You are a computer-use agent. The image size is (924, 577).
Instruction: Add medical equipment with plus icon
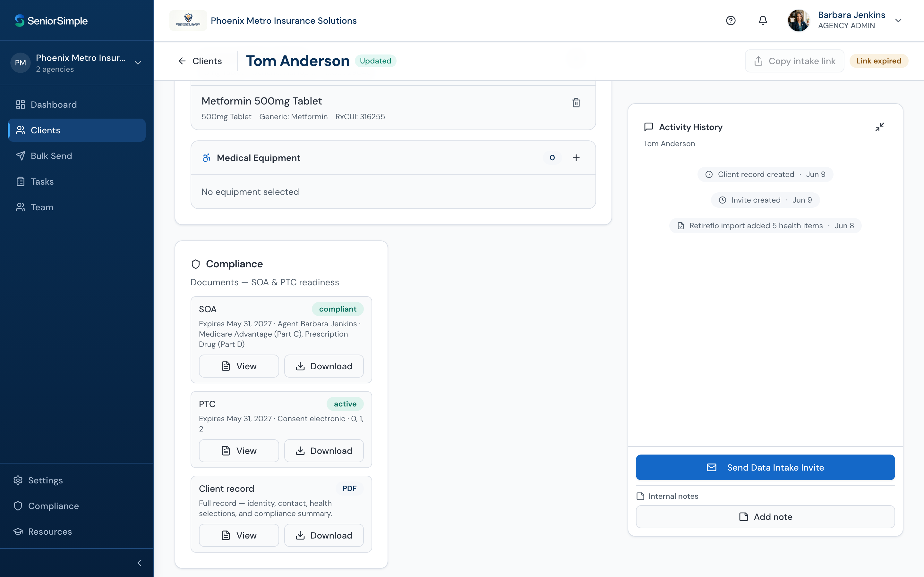576,158
